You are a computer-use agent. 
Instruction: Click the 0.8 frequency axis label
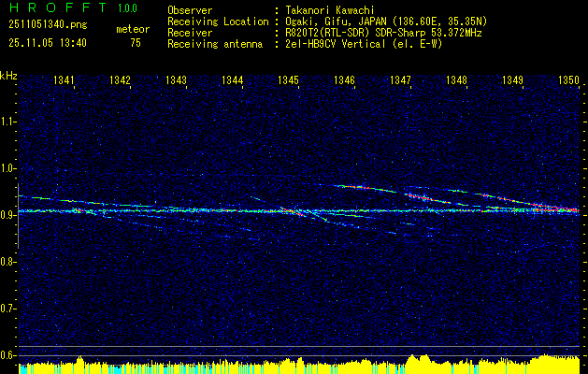pyautogui.click(x=7, y=262)
